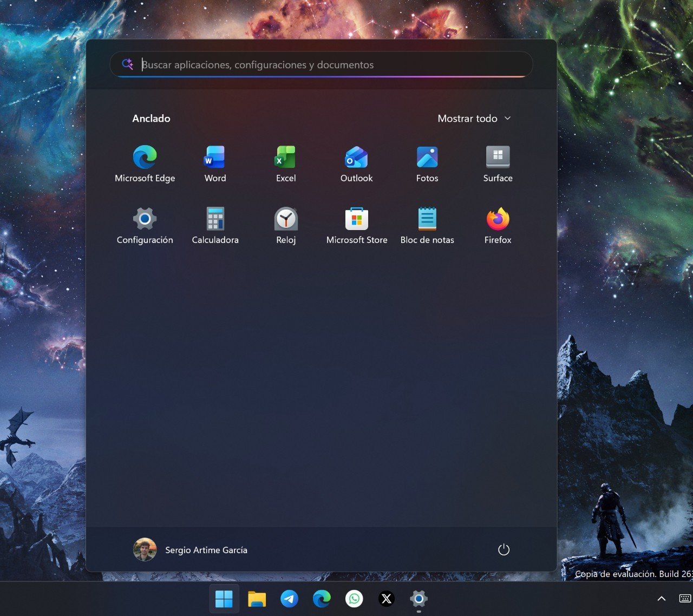Open the power options button
Screen dimensions: 693x616
[x=504, y=550]
